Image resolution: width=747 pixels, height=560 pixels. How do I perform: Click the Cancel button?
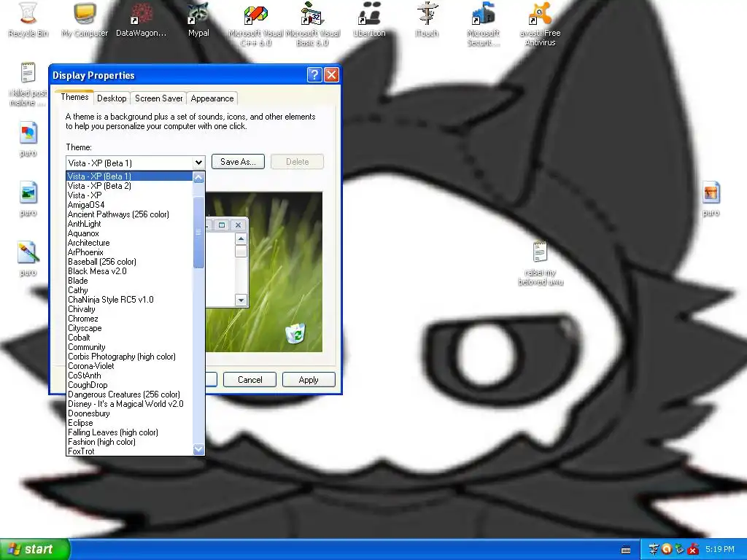(x=249, y=379)
